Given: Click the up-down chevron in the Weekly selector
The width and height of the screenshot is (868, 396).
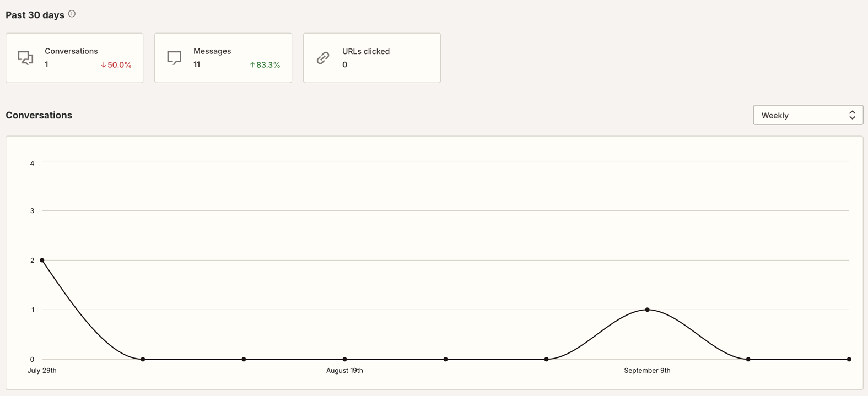Looking at the screenshot, I should point(852,115).
